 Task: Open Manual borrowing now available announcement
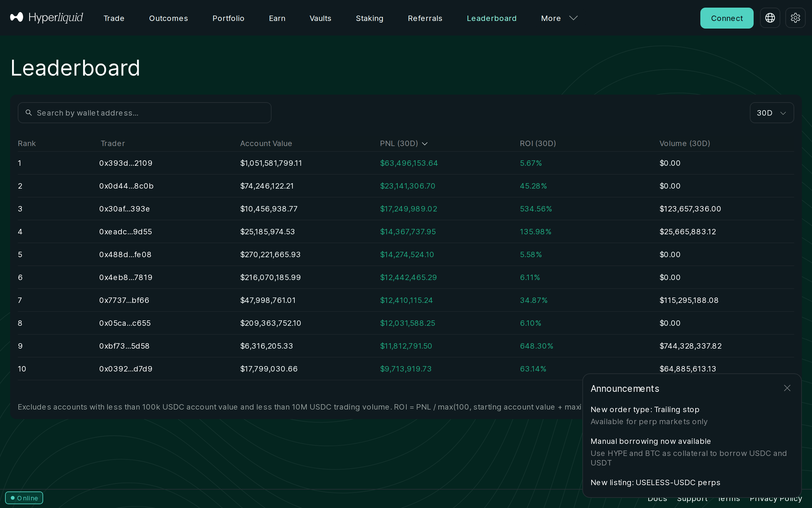point(650,441)
